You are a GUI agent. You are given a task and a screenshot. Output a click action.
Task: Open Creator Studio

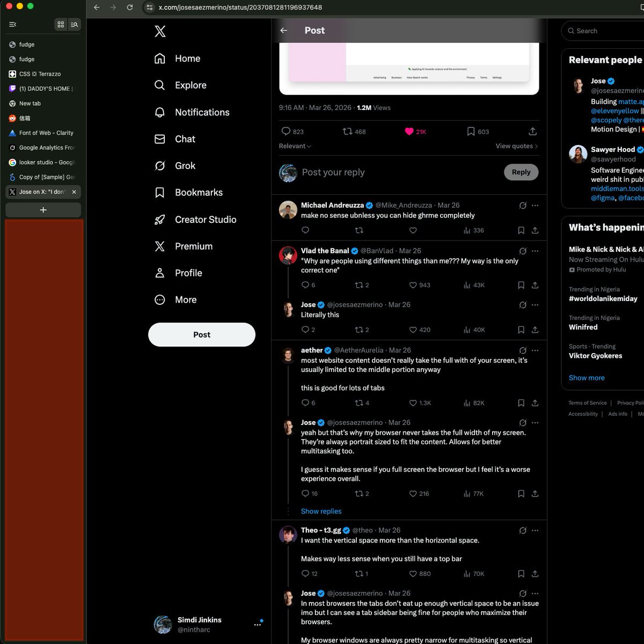coord(195,219)
